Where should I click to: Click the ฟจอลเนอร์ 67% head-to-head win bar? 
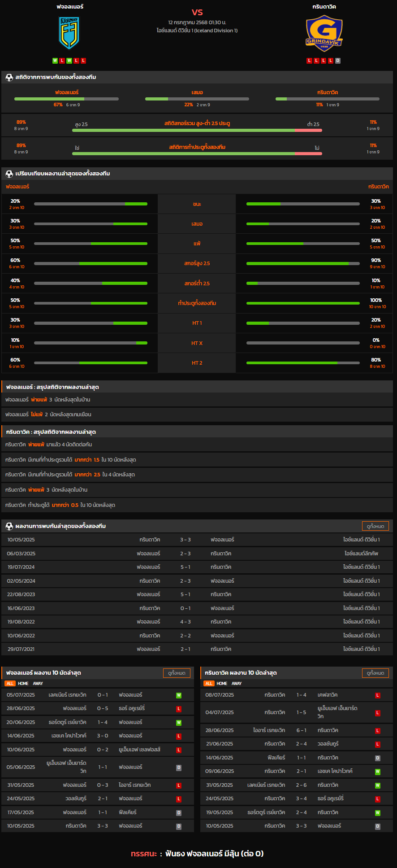(x=66, y=99)
